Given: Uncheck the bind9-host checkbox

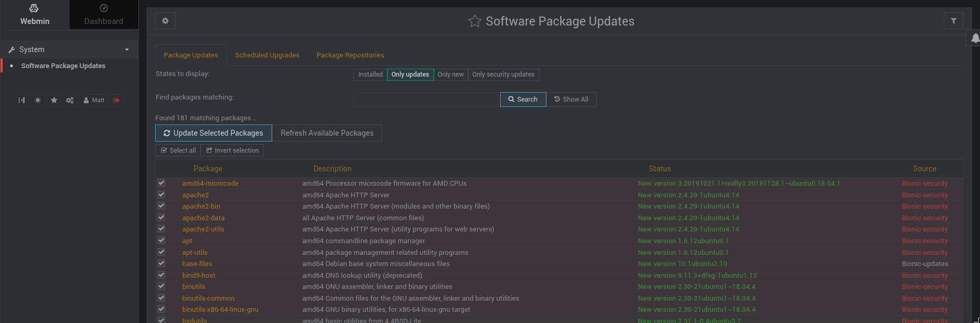Looking at the screenshot, I should (161, 275).
